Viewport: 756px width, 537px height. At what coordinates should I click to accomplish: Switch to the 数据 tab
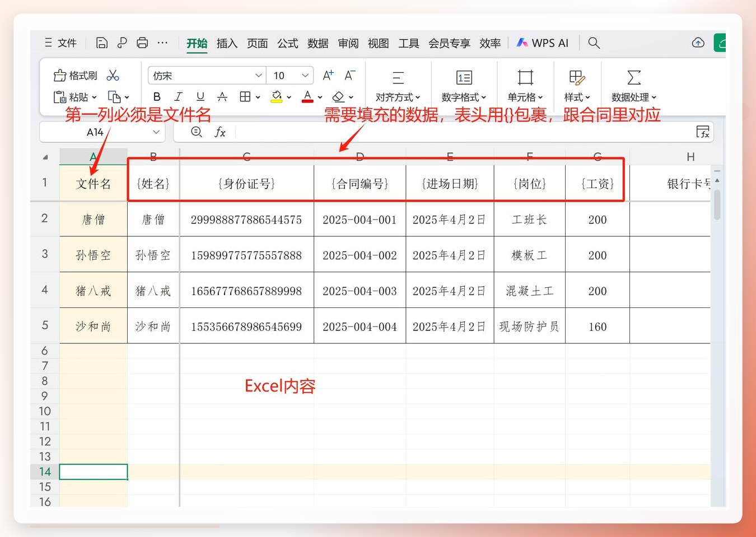tap(318, 43)
